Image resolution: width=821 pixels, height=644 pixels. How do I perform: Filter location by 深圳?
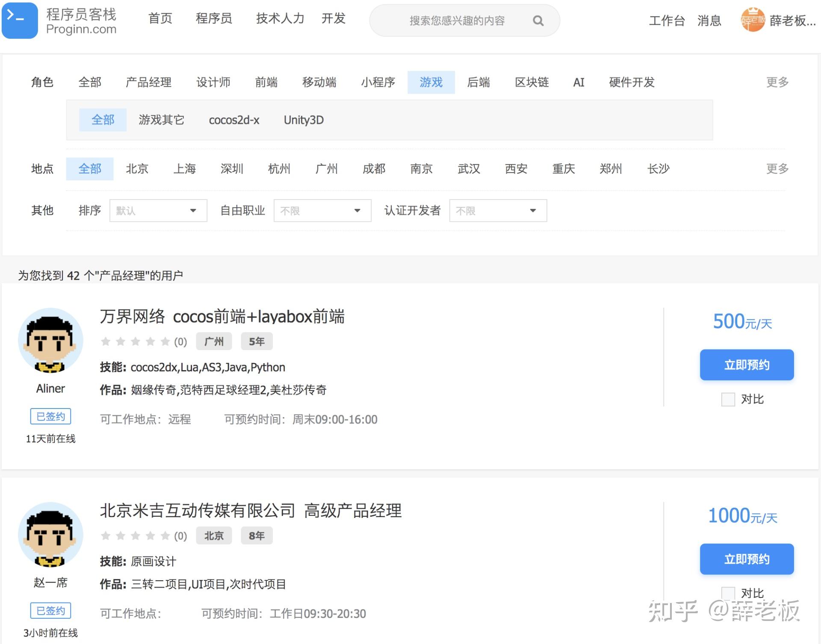click(232, 168)
